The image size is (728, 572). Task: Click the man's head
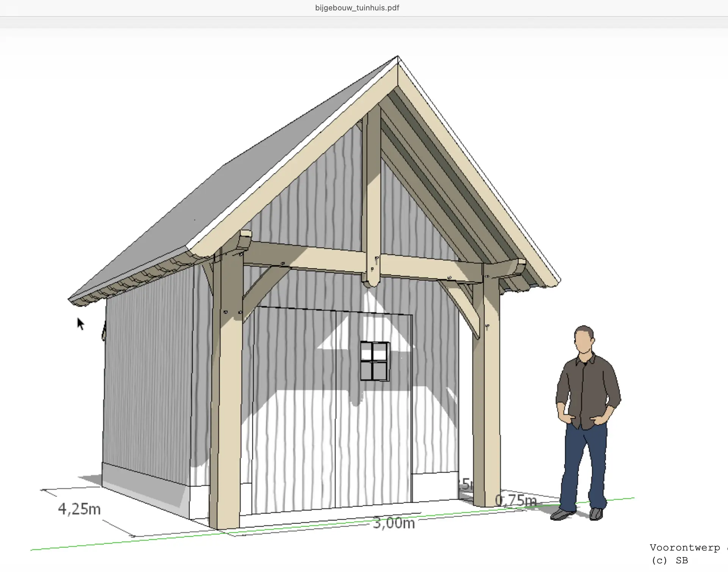click(584, 339)
